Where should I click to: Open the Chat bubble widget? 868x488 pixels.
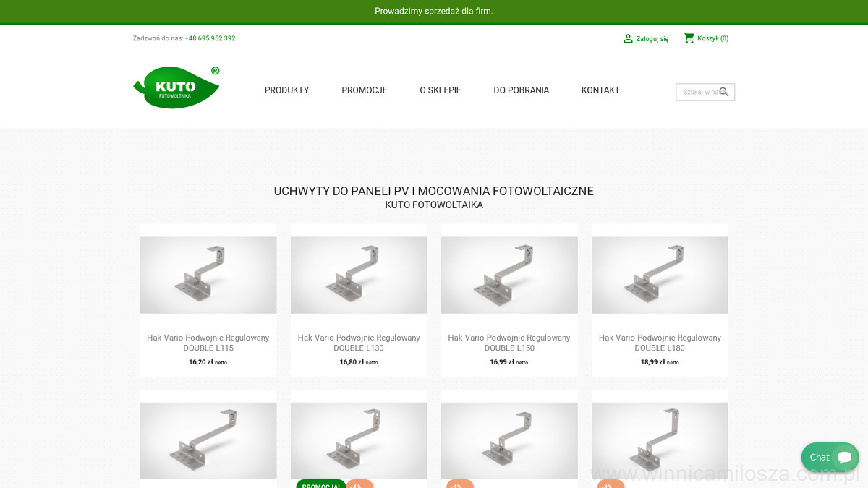(830, 457)
